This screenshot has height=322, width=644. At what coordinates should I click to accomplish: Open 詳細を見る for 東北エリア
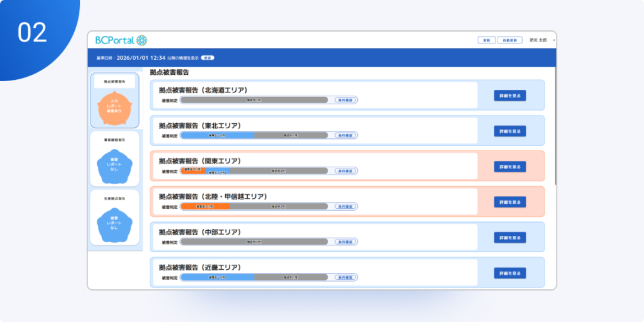tap(509, 131)
